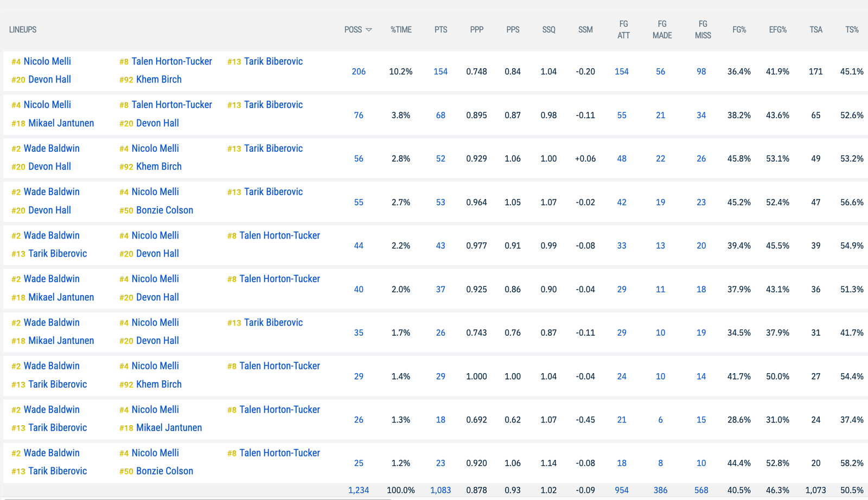Image resolution: width=868 pixels, height=500 pixels.
Task: Click the LINEUPS column header
Action: click(23, 30)
